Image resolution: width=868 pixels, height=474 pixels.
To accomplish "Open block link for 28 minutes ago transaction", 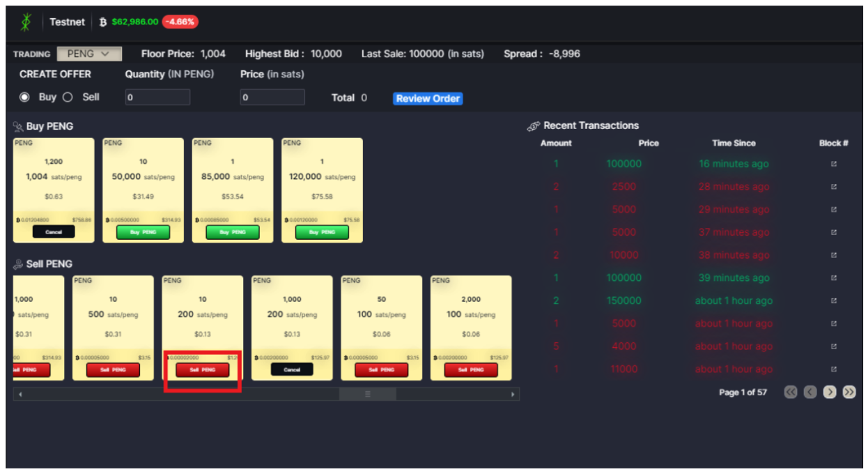I will click(x=834, y=187).
